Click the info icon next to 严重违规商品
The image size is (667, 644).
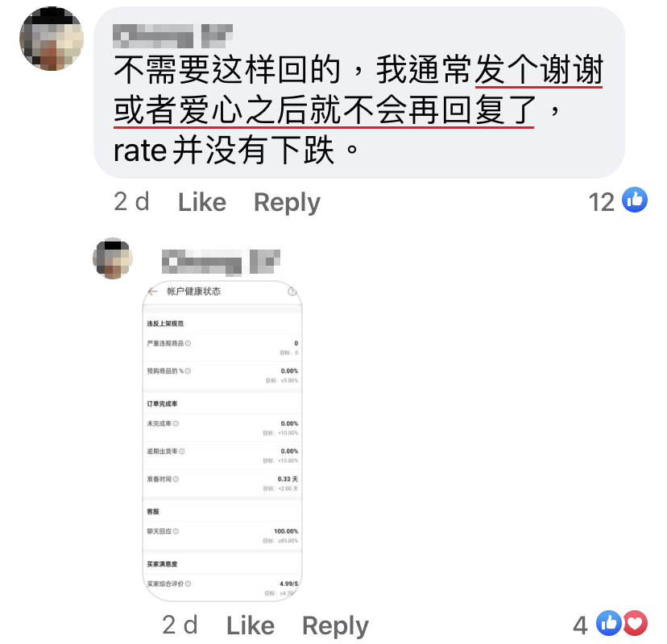pos(188,344)
